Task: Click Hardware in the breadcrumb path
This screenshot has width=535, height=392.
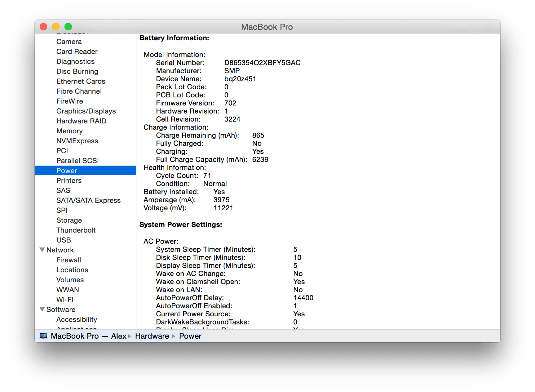Action: [152, 336]
